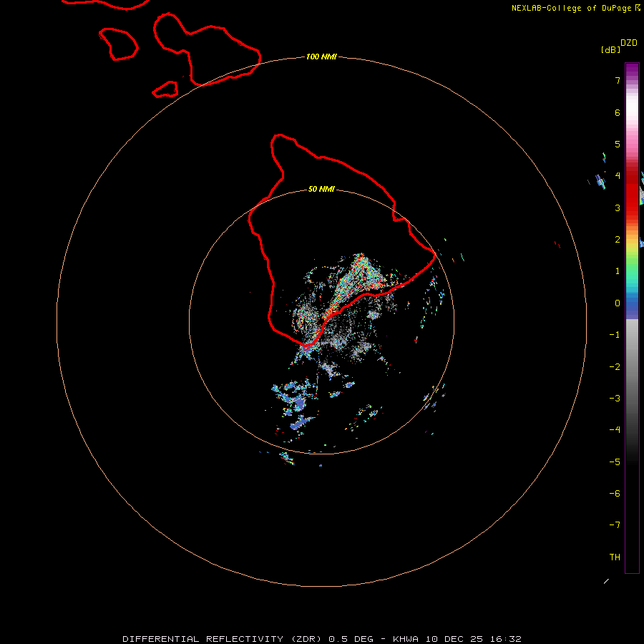Click the -1 value on the color scale
Image resolution: width=644 pixels, height=644 pixels.
615,335
